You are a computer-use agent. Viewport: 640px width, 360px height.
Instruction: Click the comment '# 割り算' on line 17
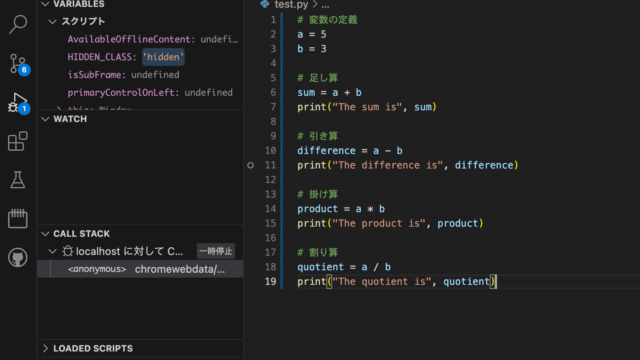tap(318, 253)
